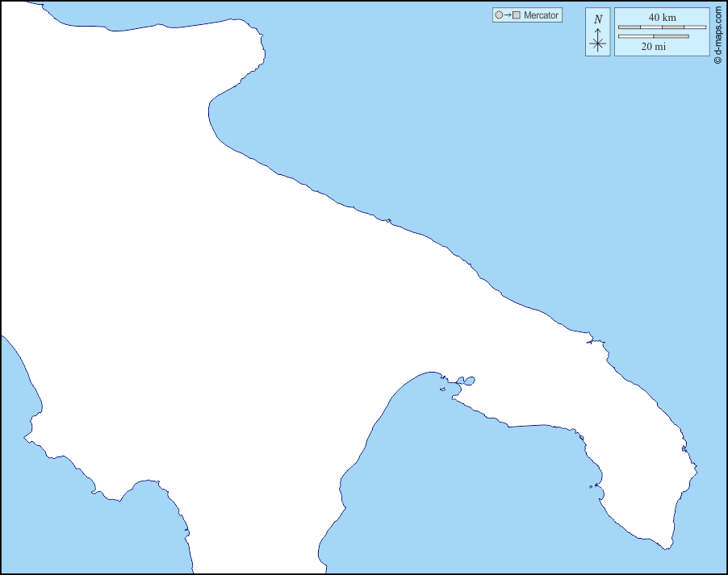Click the 20 mi scale bar
Screen dimensions: 728x575
coord(653,36)
